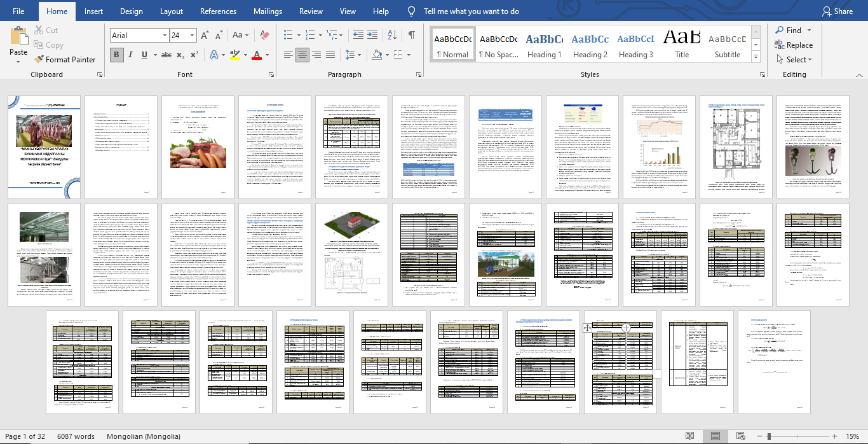Toggle Center alignment button
Image resolution: width=868 pixels, height=444 pixels.
click(x=302, y=55)
